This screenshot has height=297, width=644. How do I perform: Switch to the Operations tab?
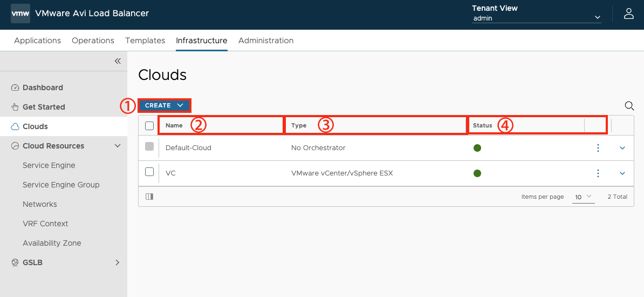(93, 40)
